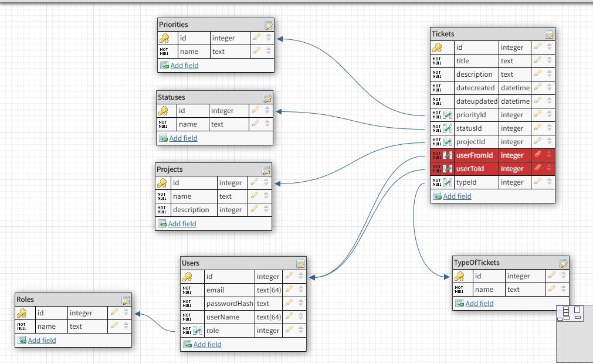Click primary key icon in Users id row
Image resolution: width=593 pixels, height=364 pixels.
click(187, 277)
